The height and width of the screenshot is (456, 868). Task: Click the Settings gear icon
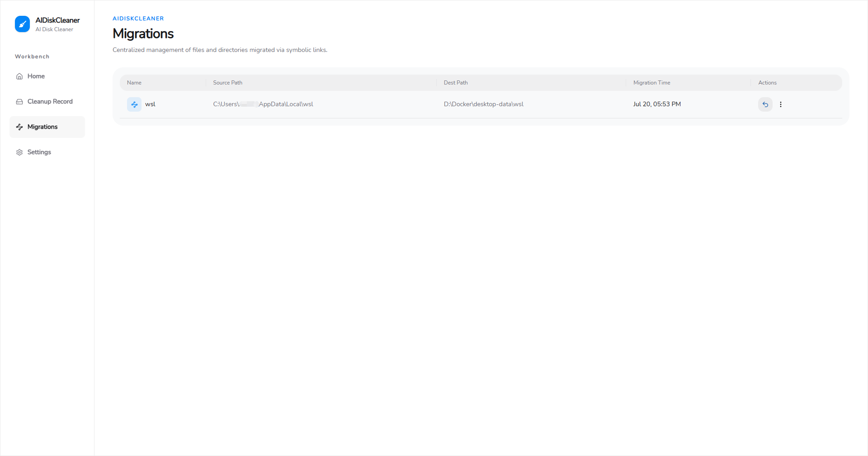coord(19,152)
